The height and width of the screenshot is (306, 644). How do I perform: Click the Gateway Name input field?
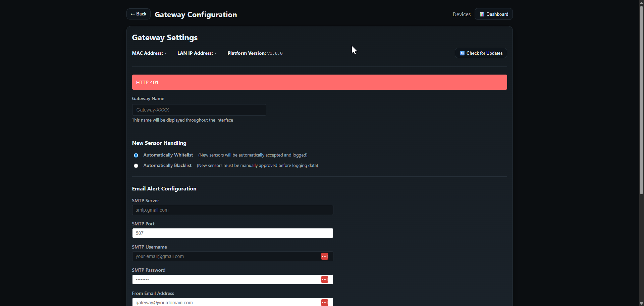(x=199, y=110)
